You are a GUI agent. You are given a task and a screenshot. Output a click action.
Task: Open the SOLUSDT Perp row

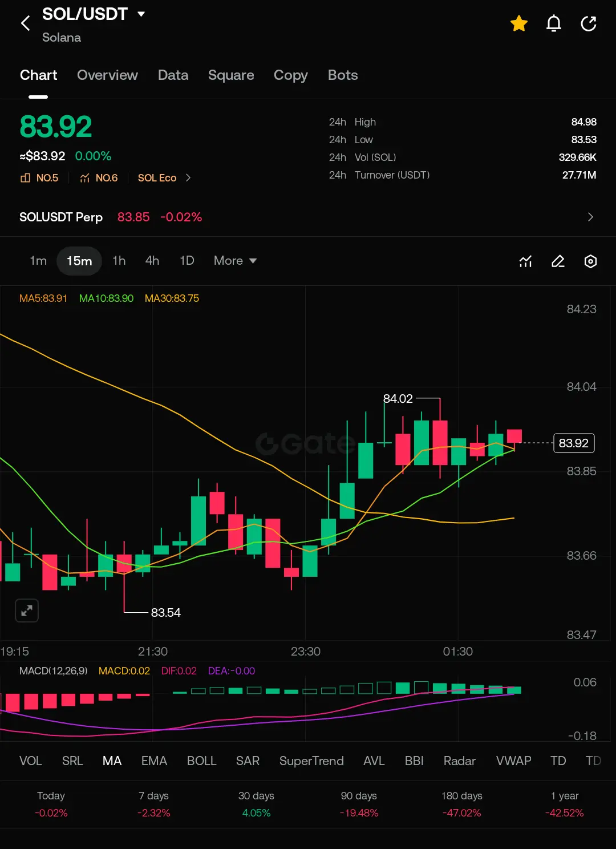308,217
